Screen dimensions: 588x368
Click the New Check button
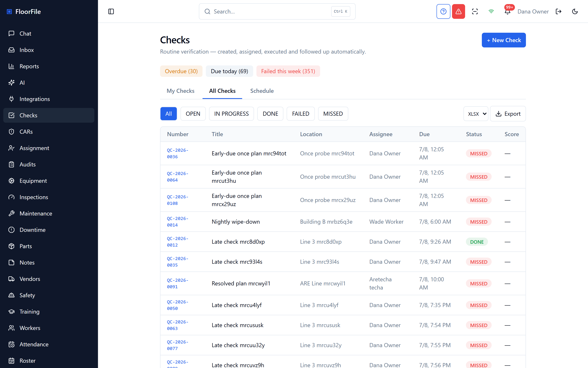[504, 40]
